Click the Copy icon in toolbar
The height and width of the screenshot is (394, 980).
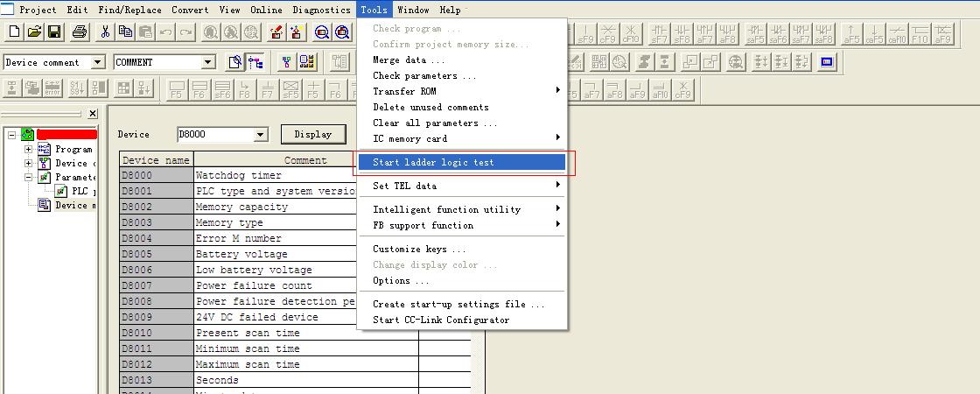coord(125,32)
